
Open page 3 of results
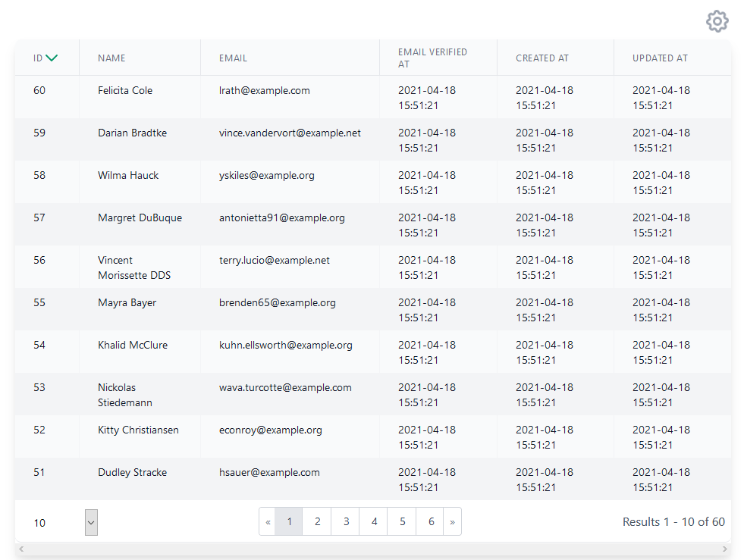click(x=346, y=521)
